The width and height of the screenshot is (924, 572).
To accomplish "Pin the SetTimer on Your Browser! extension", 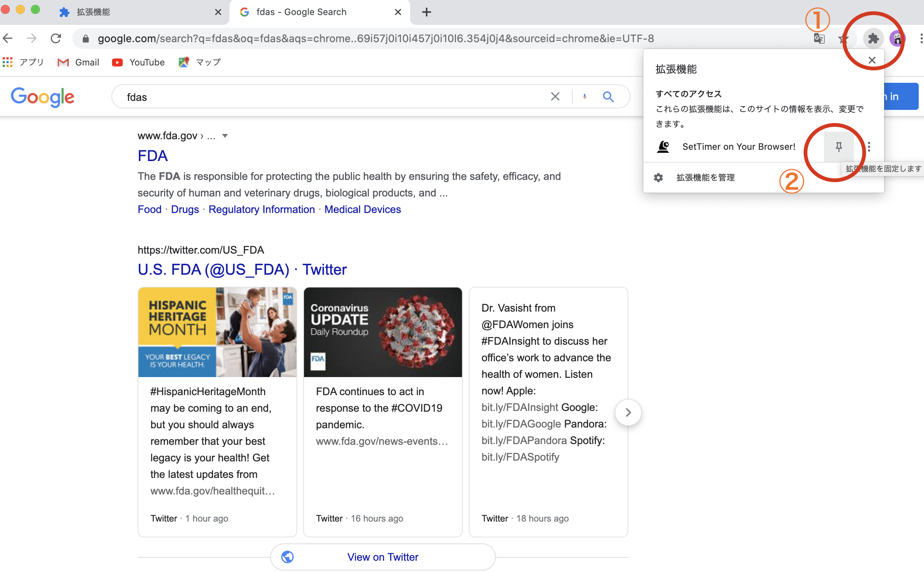I will tap(839, 147).
